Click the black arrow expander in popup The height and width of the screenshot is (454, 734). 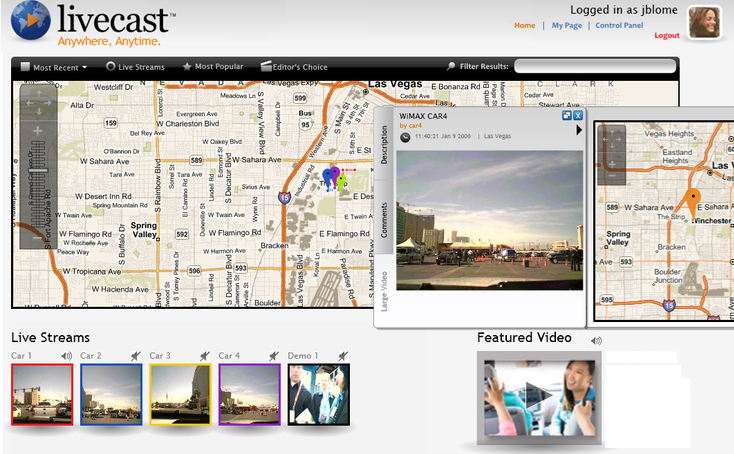(579, 130)
